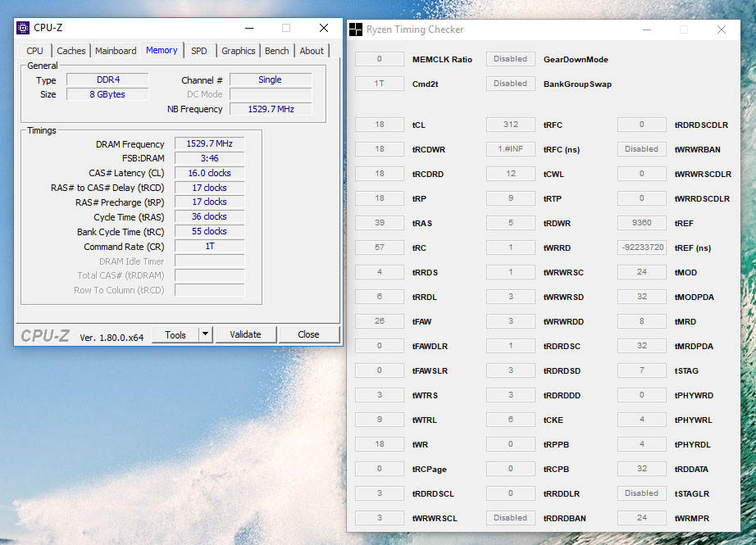This screenshot has height=545, width=756.
Task: Minimize the Ryzen Timing Checker window
Action: (x=647, y=30)
